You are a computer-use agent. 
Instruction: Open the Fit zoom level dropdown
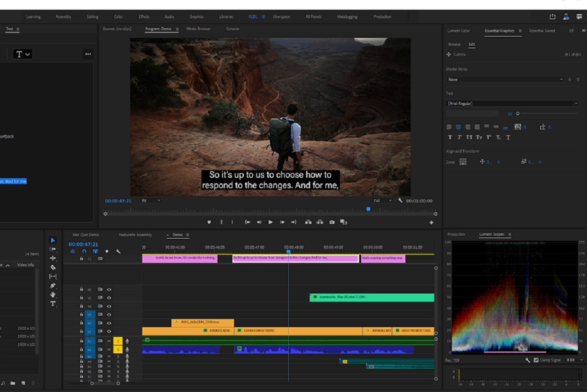coord(151,200)
